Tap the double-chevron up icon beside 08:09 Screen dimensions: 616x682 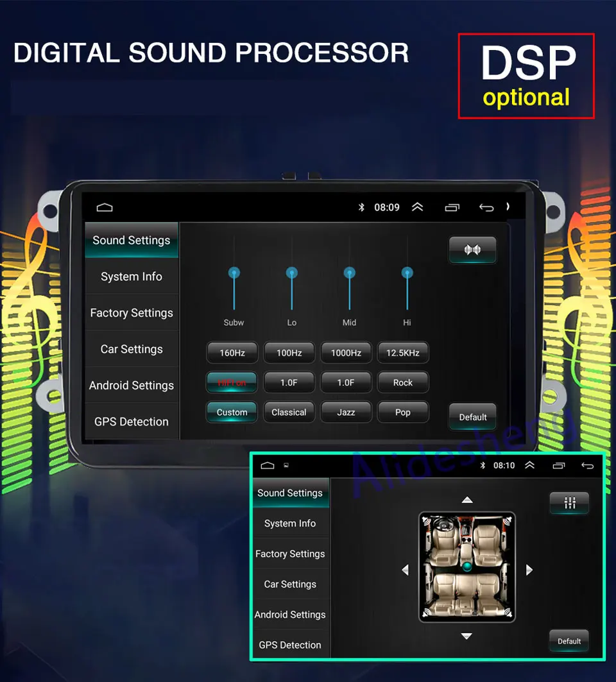tap(417, 207)
